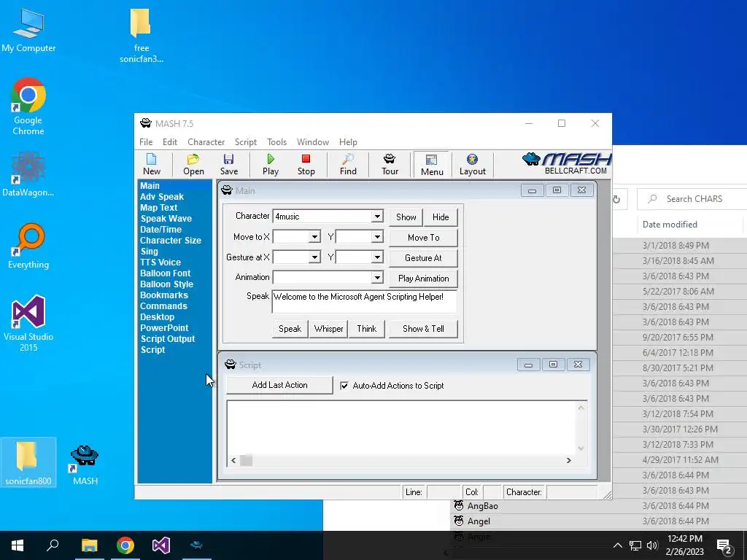Open the notification center icon
747x560 pixels.
724,545
